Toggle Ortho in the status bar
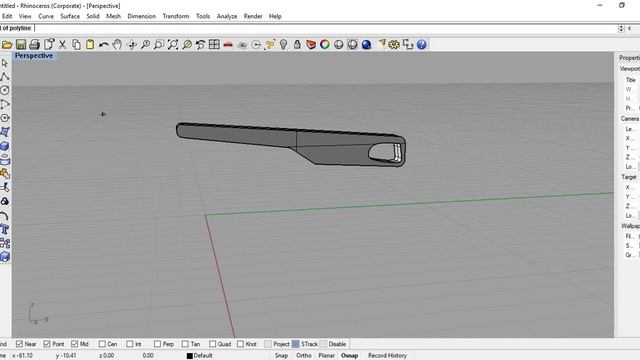Image resolution: width=640 pixels, height=360 pixels. coord(304,356)
